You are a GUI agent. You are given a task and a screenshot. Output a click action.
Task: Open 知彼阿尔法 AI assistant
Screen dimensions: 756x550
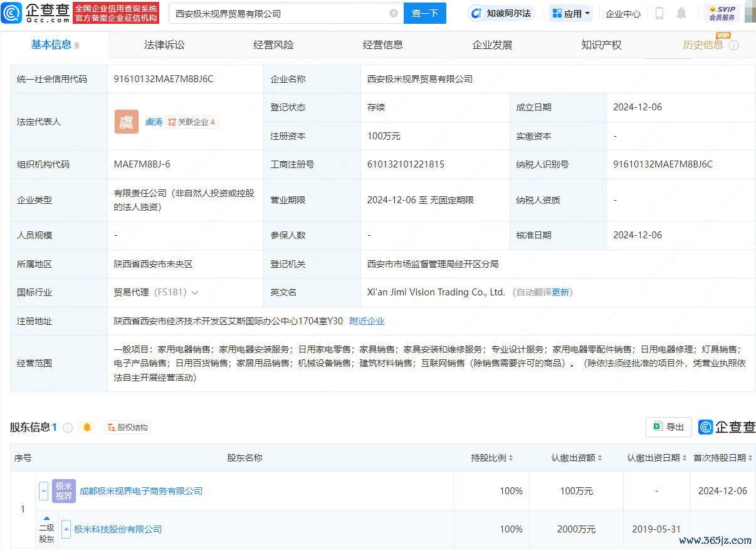click(500, 13)
